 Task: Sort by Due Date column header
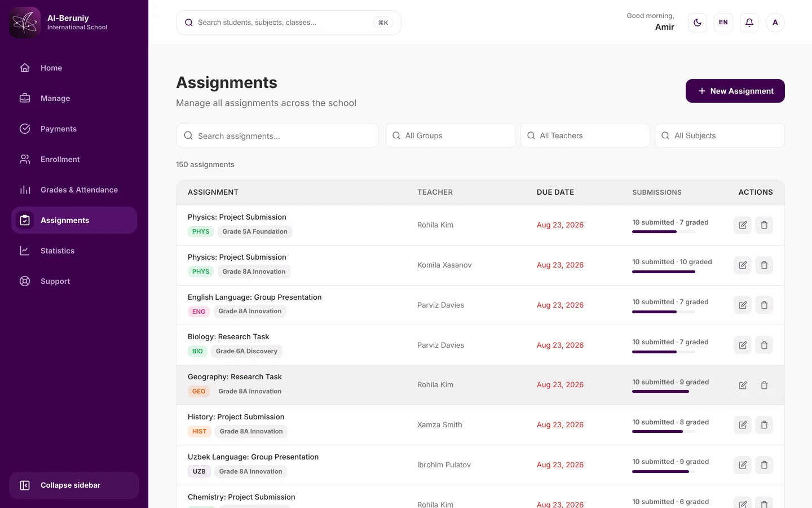[x=555, y=192]
